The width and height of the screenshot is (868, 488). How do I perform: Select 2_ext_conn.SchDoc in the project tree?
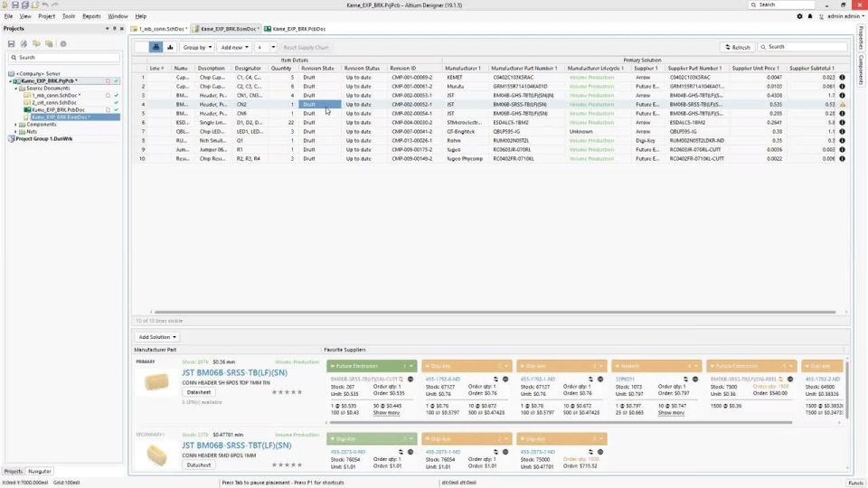[x=54, y=102]
